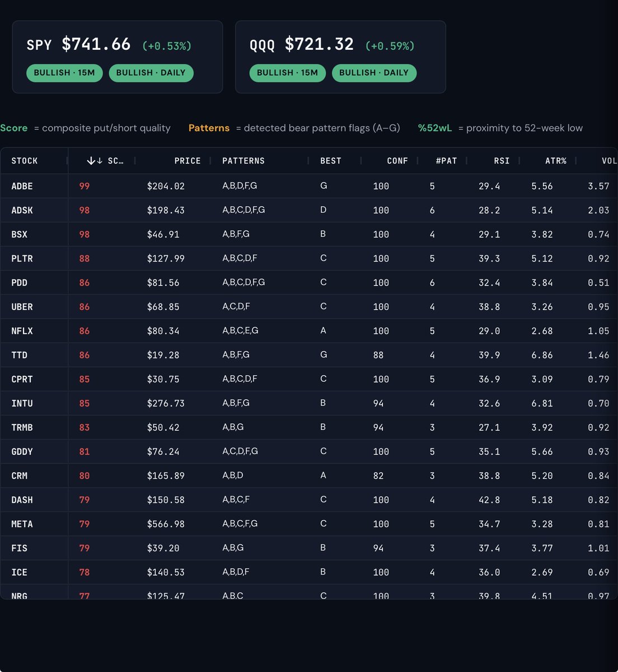Click CRM's score value 80

[x=85, y=475]
